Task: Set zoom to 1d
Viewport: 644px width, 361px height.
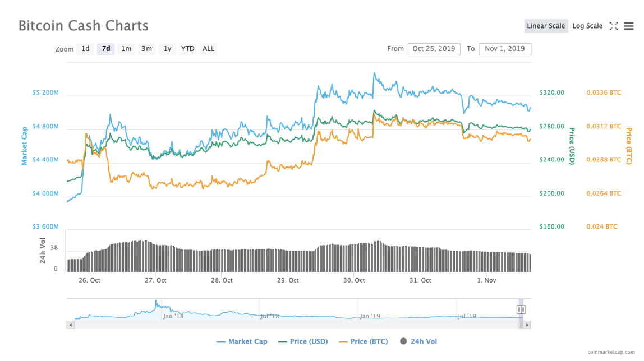Action: (x=85, y=49)
